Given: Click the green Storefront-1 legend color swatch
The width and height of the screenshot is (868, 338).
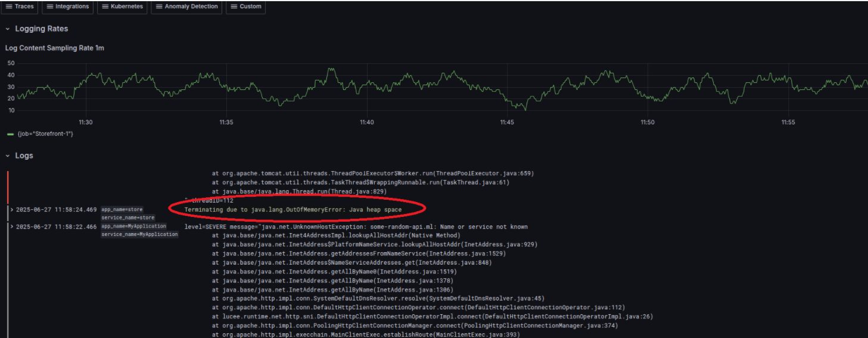Looking at the screenshot, I should pyautogui.click(x=10, y=134).
